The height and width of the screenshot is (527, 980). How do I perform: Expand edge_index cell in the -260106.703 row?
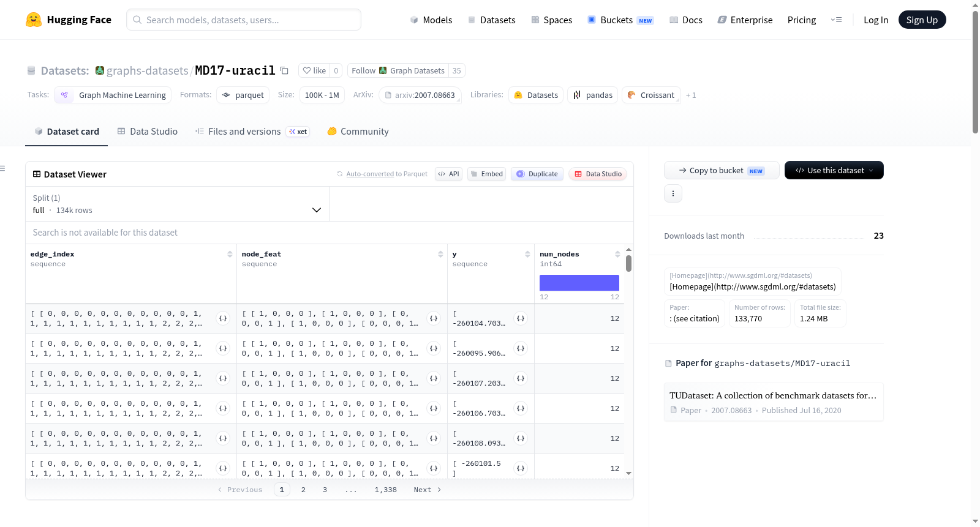pos(223,408)
